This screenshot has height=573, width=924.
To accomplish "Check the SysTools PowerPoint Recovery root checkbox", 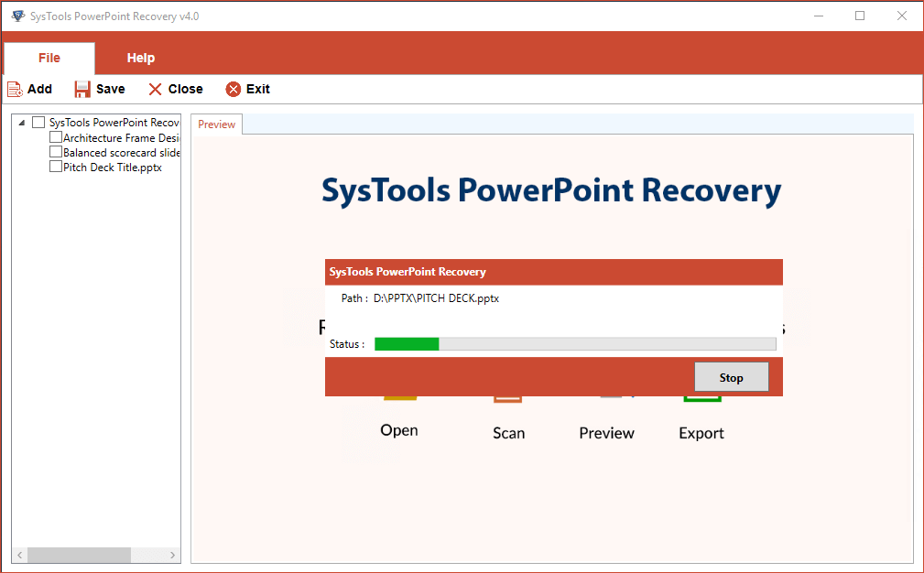I will point(38,123).
